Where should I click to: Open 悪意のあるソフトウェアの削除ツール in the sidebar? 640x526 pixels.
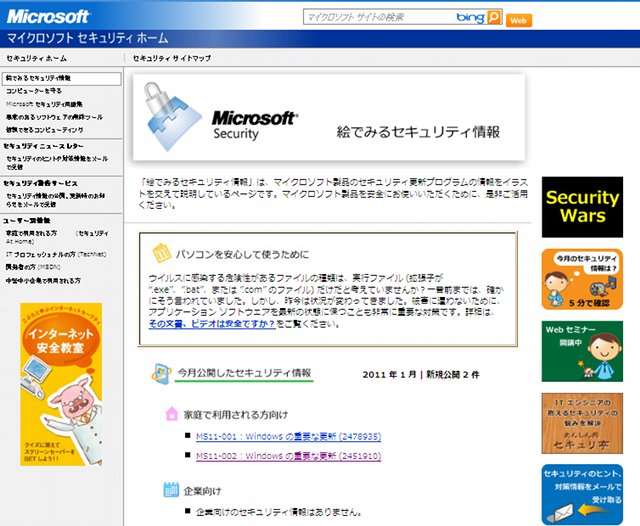tap(54, 118)
